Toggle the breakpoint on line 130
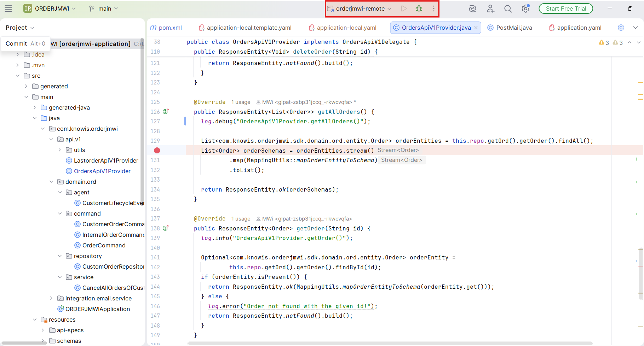This screenshot has height=346, width=644. click(157, 150)
